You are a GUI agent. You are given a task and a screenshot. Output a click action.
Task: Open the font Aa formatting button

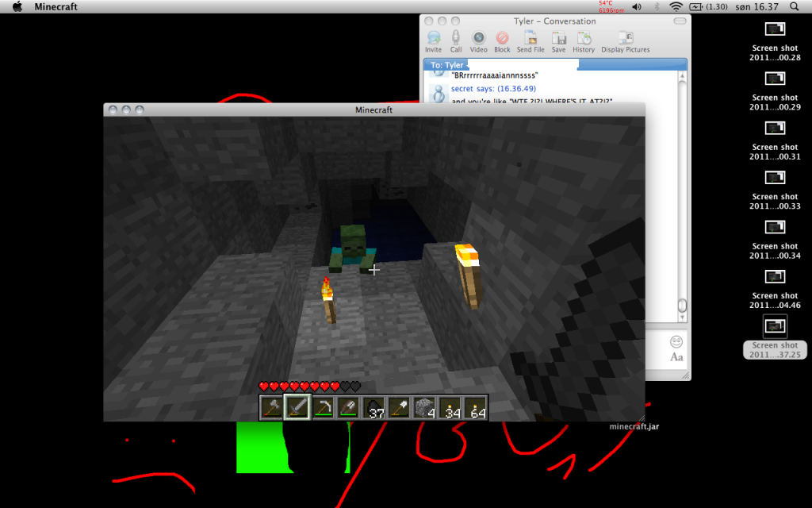(676, 357)
